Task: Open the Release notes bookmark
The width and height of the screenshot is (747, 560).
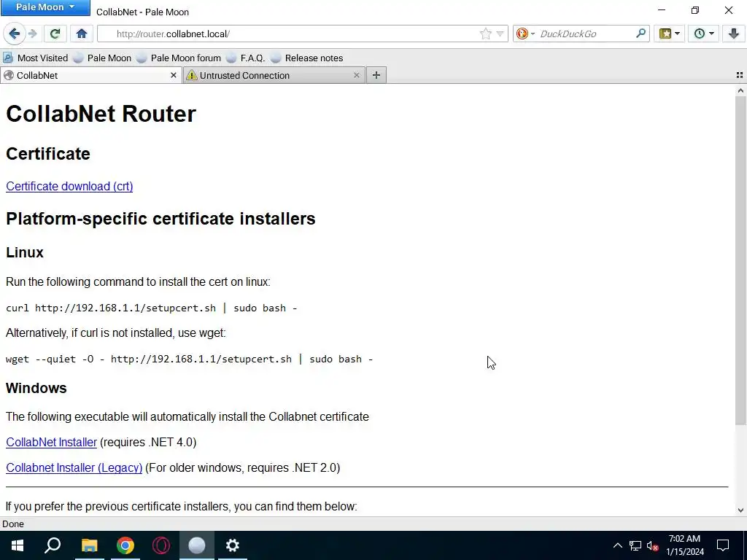Action: [x=307, y=58]
